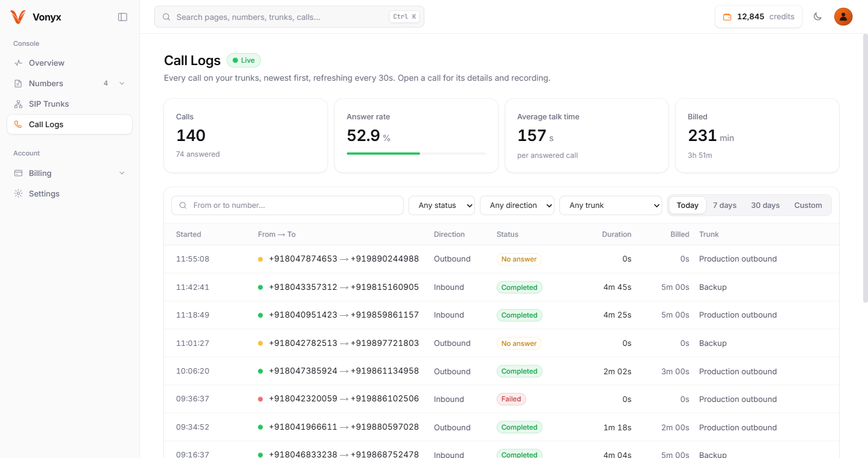Choose the Custom date range
The width and height of the screenshot is (868, 458).
[808, 205]
